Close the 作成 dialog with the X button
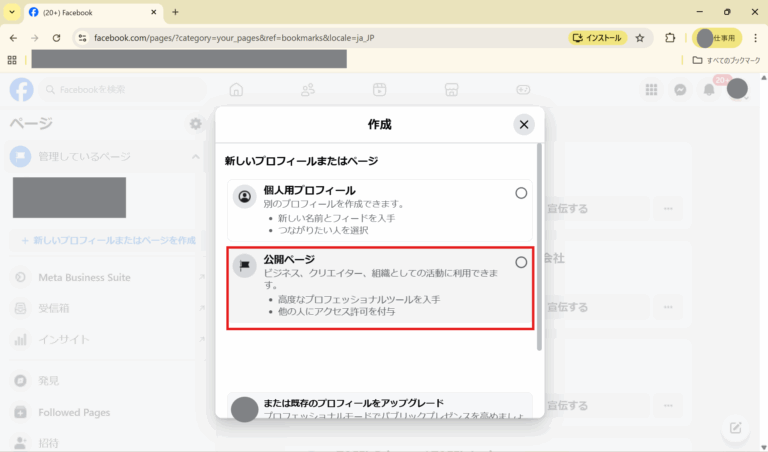The height and width of the screenshot is (452, 768). click(x=524, y=124)
